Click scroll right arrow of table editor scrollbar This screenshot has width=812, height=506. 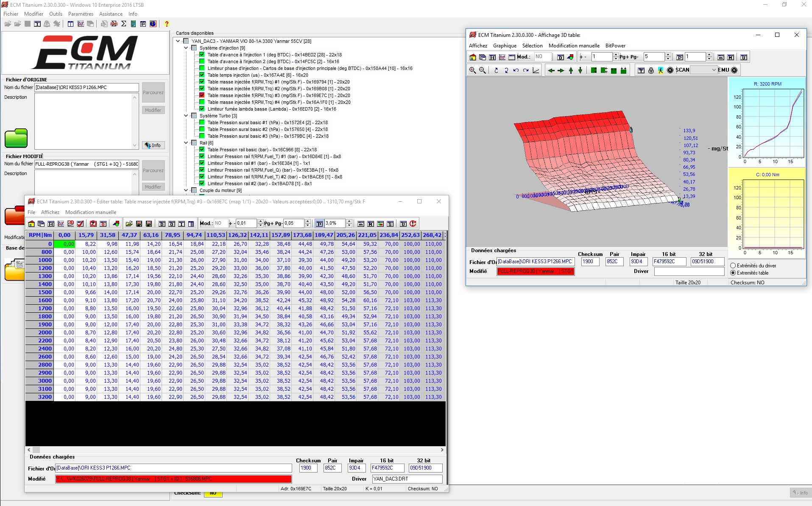click(x=442, y=450)
